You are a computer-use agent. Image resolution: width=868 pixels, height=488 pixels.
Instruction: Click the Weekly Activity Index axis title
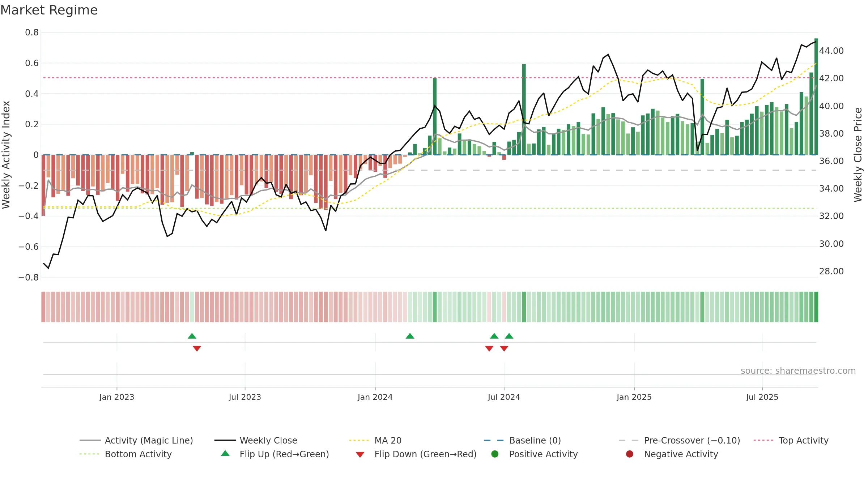(6, 155)
